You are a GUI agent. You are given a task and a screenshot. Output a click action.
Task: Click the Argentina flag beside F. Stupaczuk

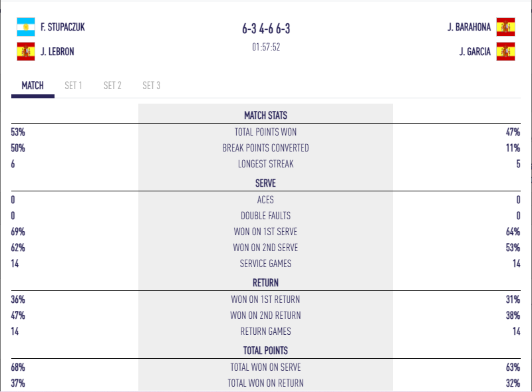pyautogui.click(x=25, y=27)
